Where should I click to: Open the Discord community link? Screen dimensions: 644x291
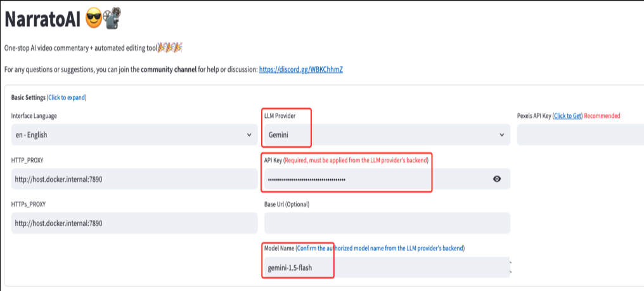tap(301, 70)
